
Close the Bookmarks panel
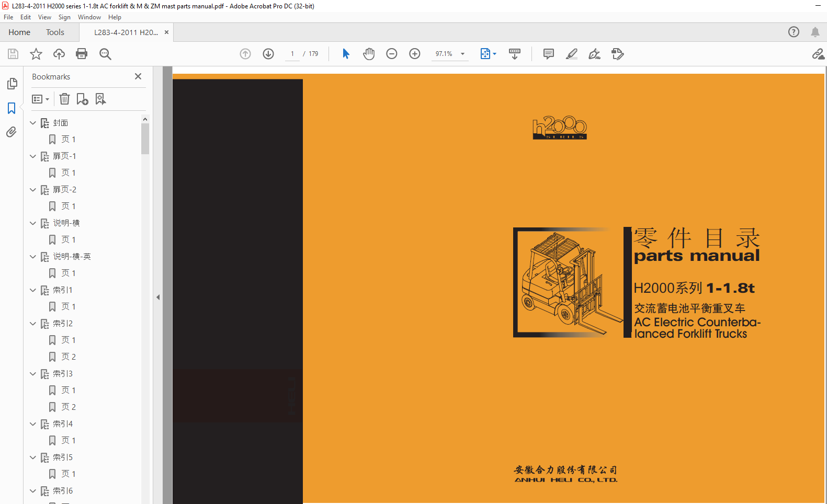point(138,76)
